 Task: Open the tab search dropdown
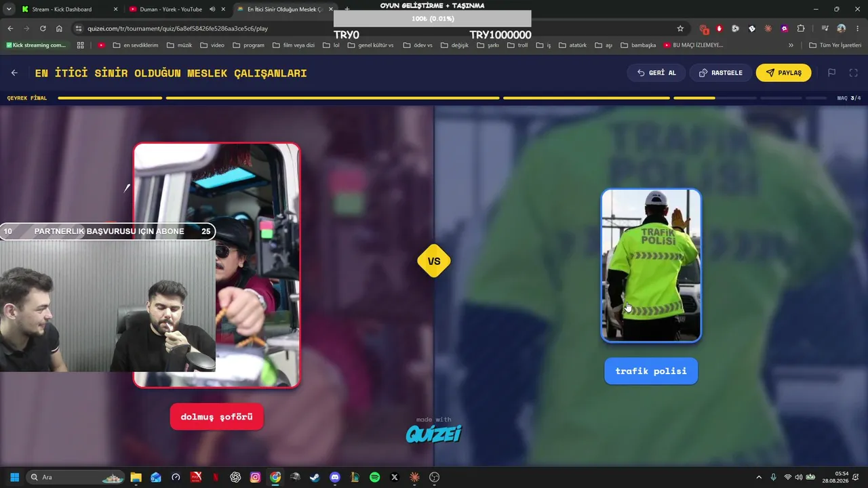click(9, 9)
